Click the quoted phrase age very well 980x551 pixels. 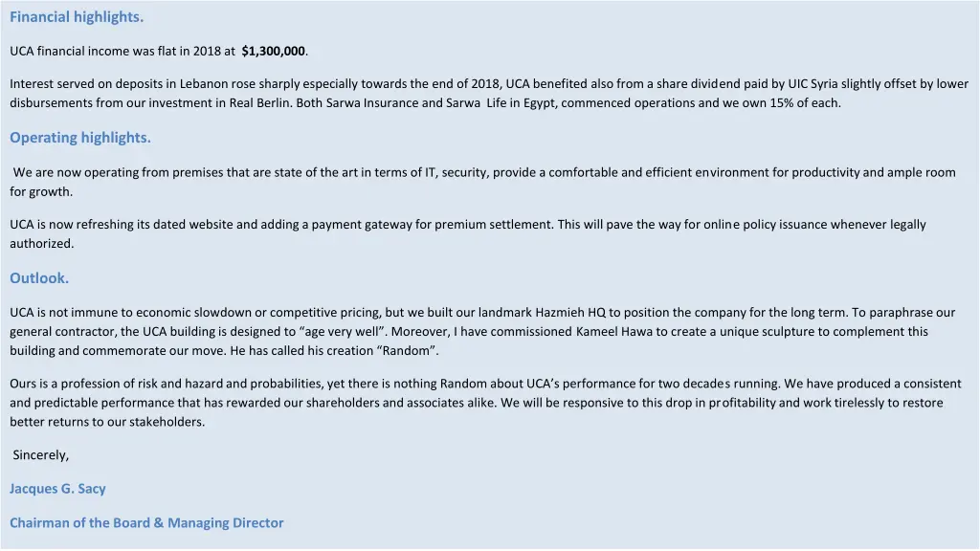tap(343, 332)
